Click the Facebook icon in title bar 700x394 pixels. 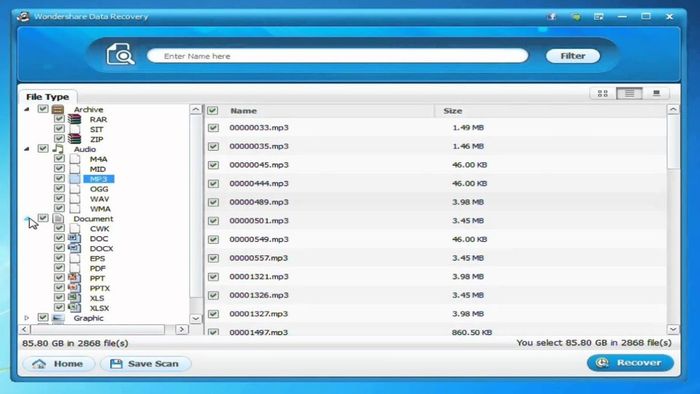click(552, 17)
